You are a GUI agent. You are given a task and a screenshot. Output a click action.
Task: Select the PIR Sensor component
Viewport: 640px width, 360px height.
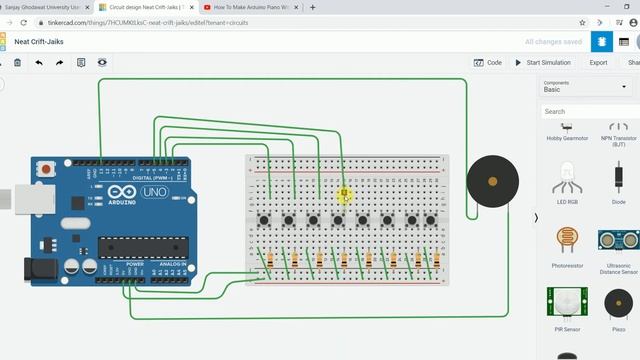pos(567,309)
